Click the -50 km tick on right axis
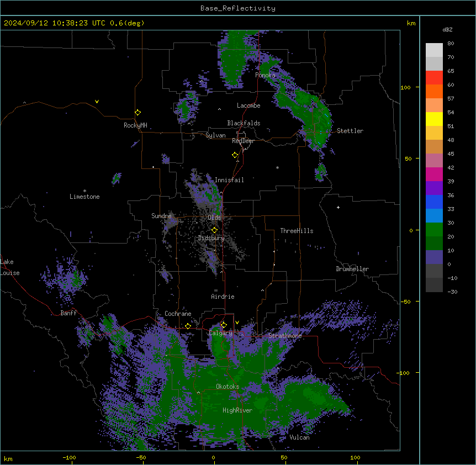This screenshot has width=476, height=465. (406, 302)
